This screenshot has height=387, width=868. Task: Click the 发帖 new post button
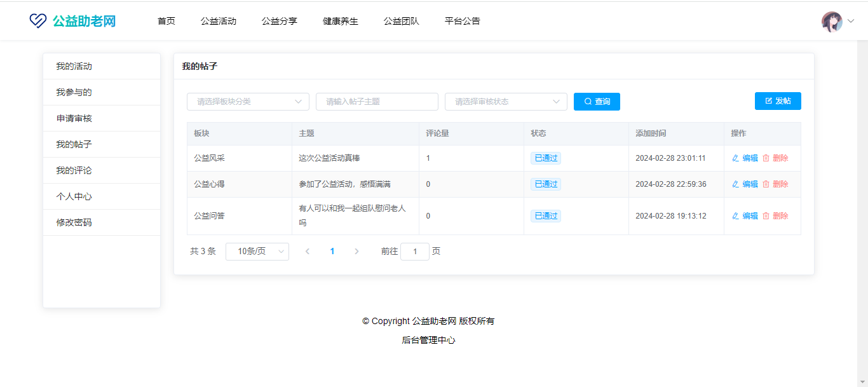pyautogui.click(x=778, y=101)
